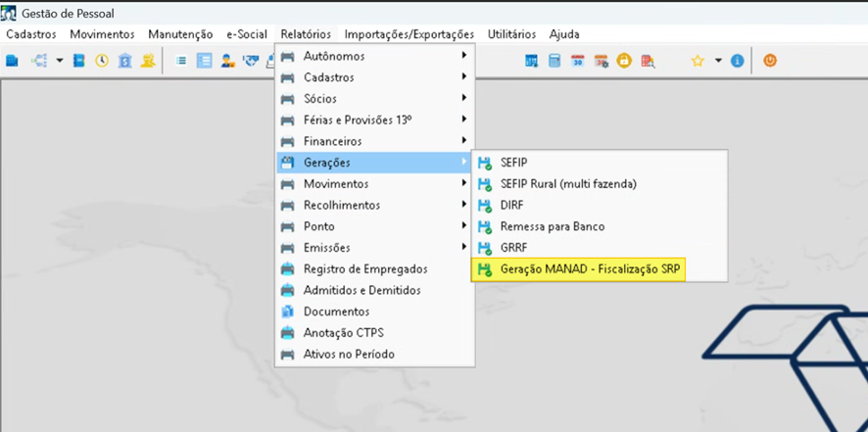The width and height of the screenshot is (868, 432).
Task: Click the hierarchy tree toolbar icon
Action: 39,61
